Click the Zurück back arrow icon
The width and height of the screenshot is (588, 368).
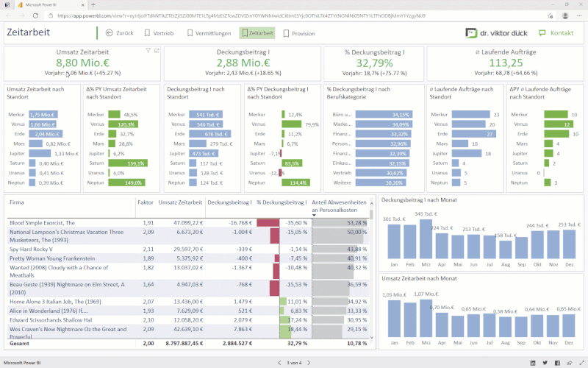click(110, 33)
